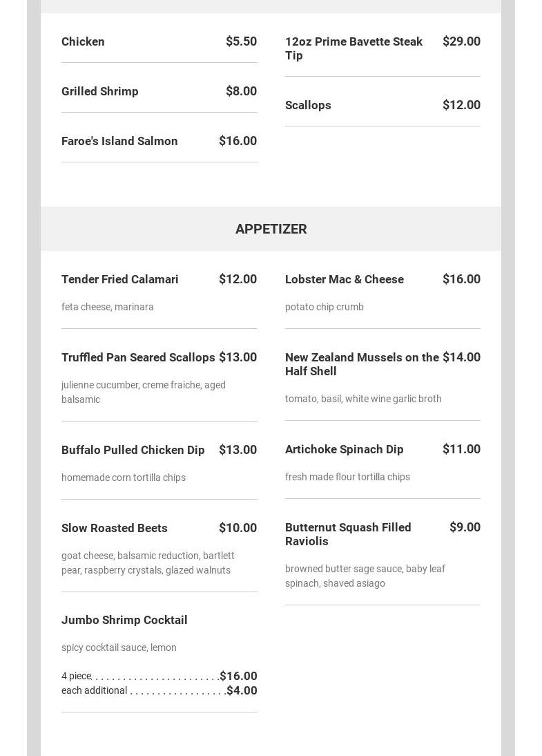Select the Tender Fried Calamari item
This screenshot has height=756, width=542.
coord(120,279)
